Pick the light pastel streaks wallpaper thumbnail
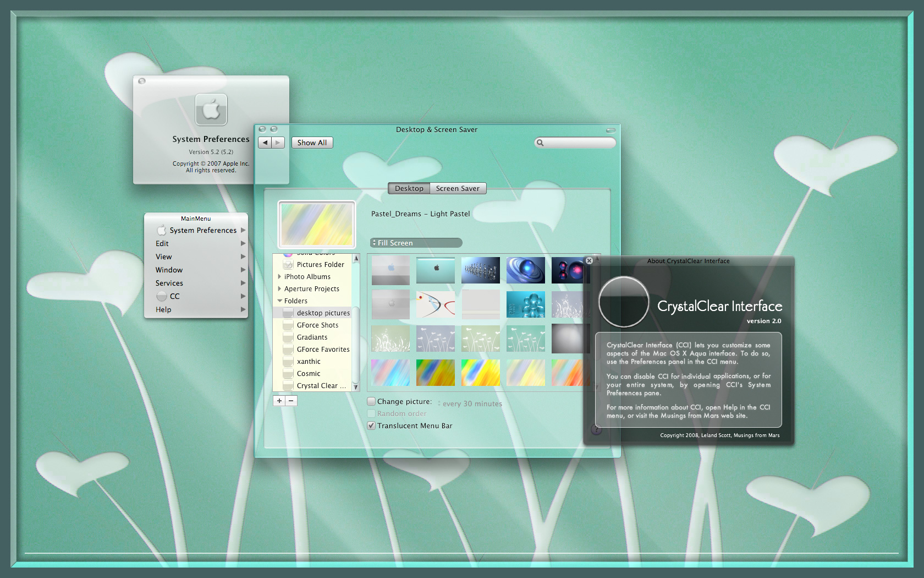 (x=526, y=373)
